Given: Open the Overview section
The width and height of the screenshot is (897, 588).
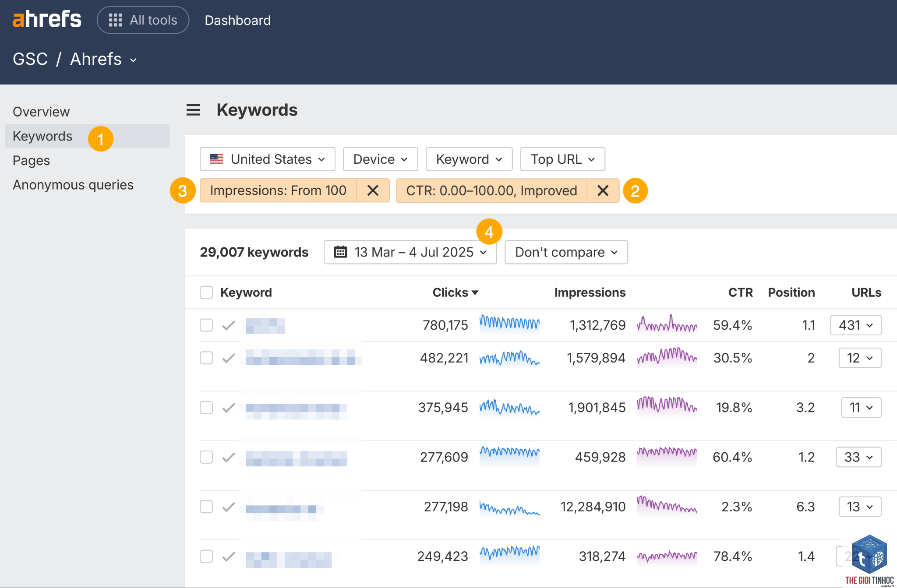Looking at the screenshot, I should pyautogui.click(x=41, y=112).
